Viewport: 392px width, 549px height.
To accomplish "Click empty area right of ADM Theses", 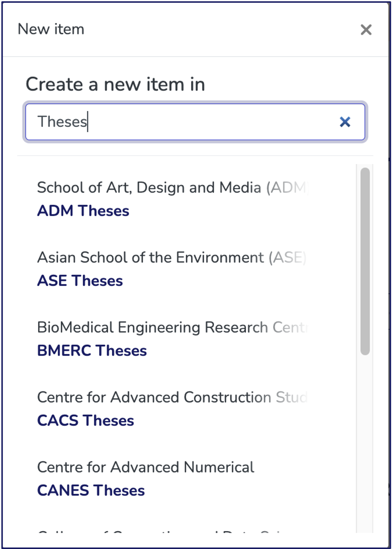I will tap(239, 211).
